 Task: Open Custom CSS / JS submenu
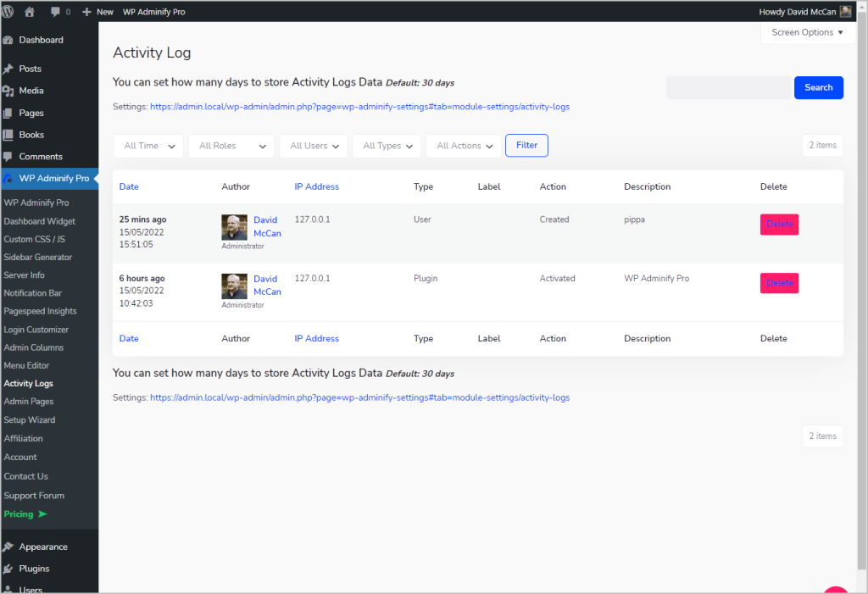34,239
